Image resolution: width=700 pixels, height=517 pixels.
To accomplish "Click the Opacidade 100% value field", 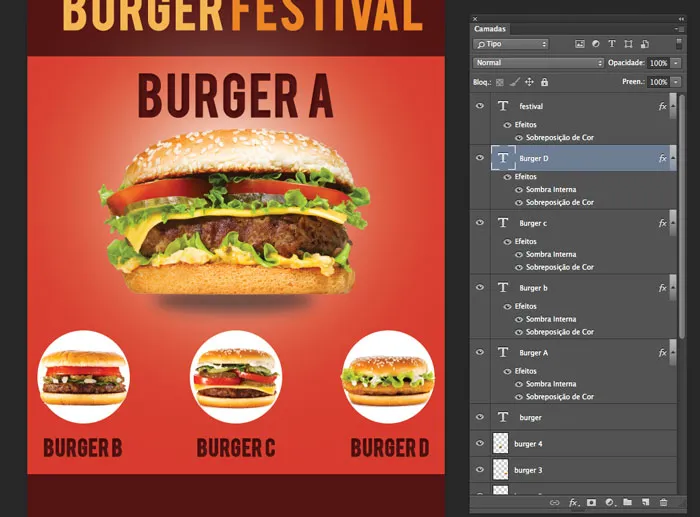I will click(x=658, y=63).
